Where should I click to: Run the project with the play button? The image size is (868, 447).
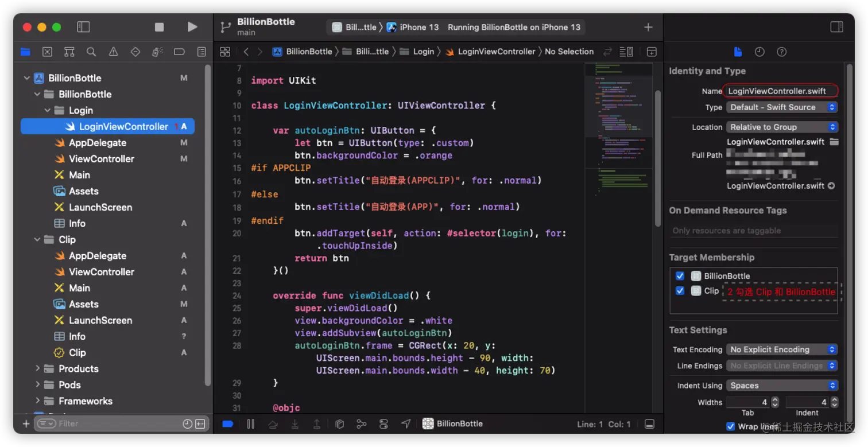[192, 27]
